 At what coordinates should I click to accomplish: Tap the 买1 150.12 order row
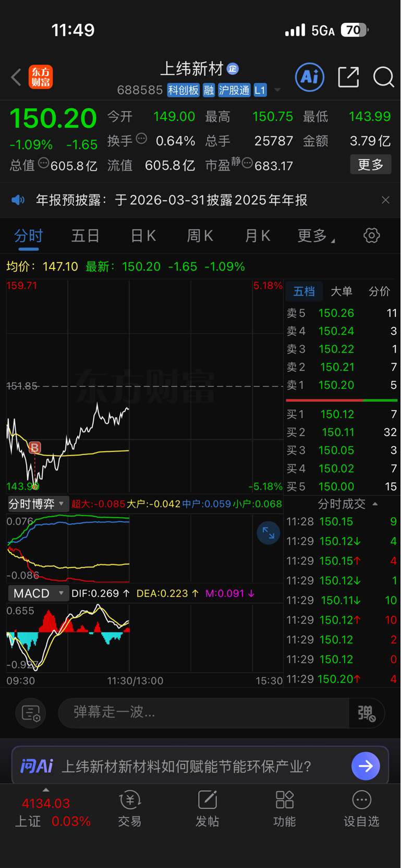342,414
